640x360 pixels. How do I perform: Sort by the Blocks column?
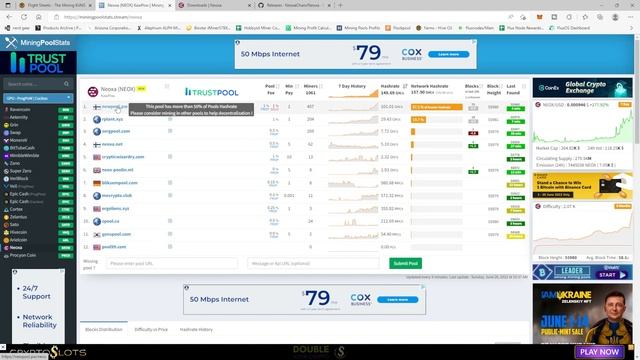click(473, 86)
